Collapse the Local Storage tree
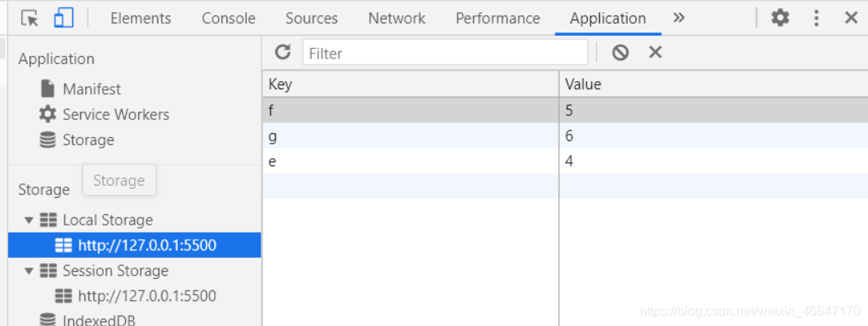Image resolution: width=868 pixels, height=326 pixels. click(x=30, y=220)
